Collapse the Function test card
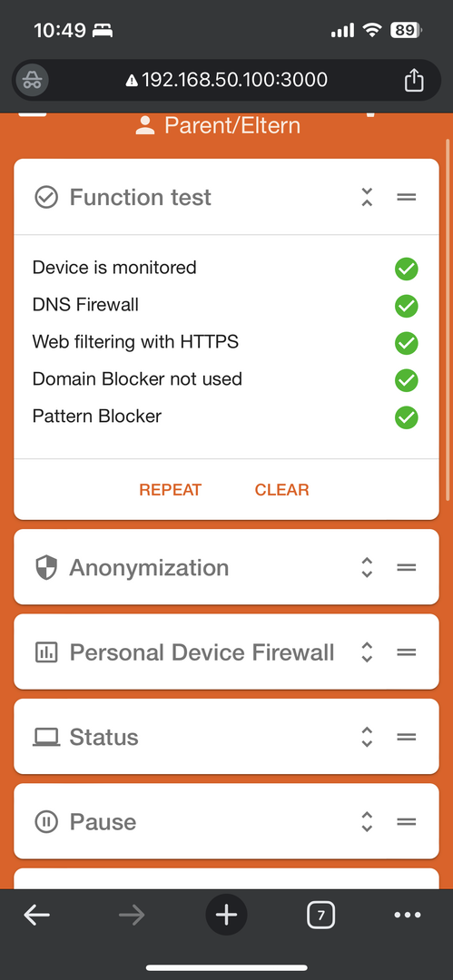 coord(368,197)
